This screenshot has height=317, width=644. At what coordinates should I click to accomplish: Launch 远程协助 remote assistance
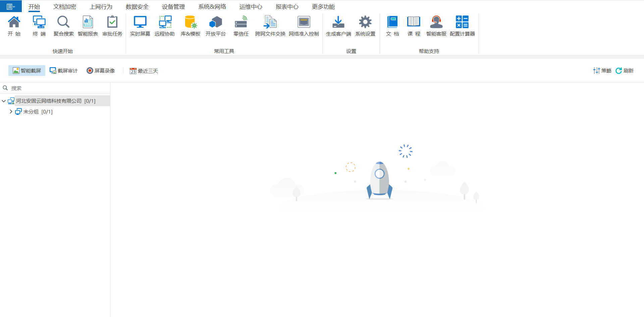pos(165,26)
